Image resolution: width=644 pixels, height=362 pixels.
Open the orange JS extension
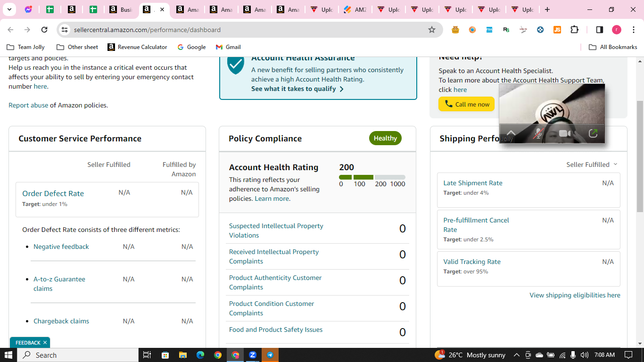click(x=557, y=30)
